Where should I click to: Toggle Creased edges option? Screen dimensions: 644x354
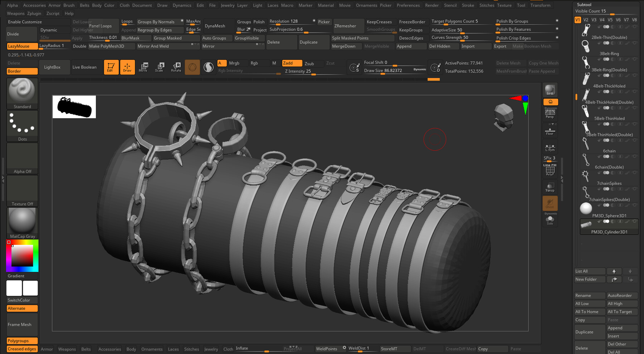click(22, 349)
